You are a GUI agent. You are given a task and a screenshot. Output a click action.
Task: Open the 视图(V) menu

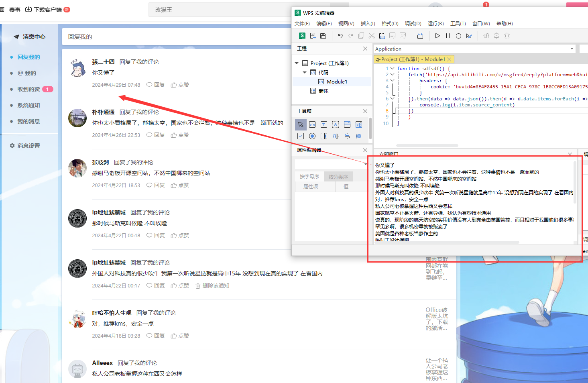click(346, 24)
